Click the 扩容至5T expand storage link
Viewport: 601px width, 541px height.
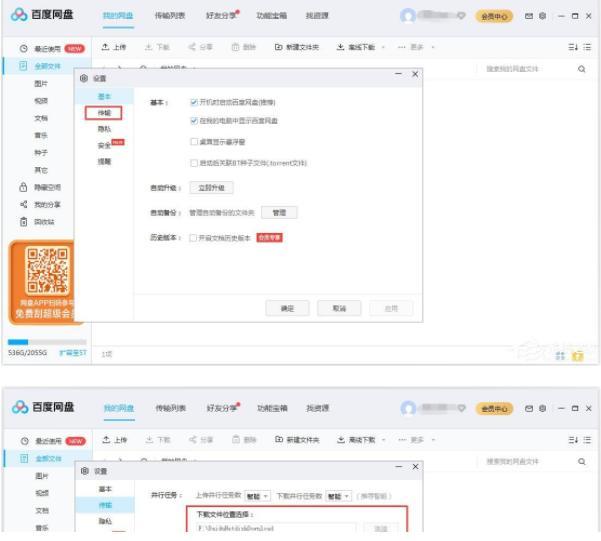coord(73,353)
